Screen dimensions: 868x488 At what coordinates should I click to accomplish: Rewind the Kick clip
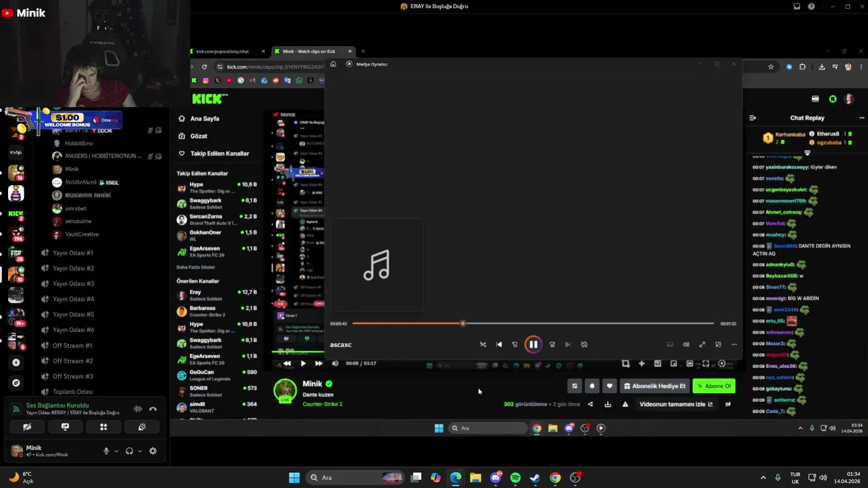click(x=287, y=363)
